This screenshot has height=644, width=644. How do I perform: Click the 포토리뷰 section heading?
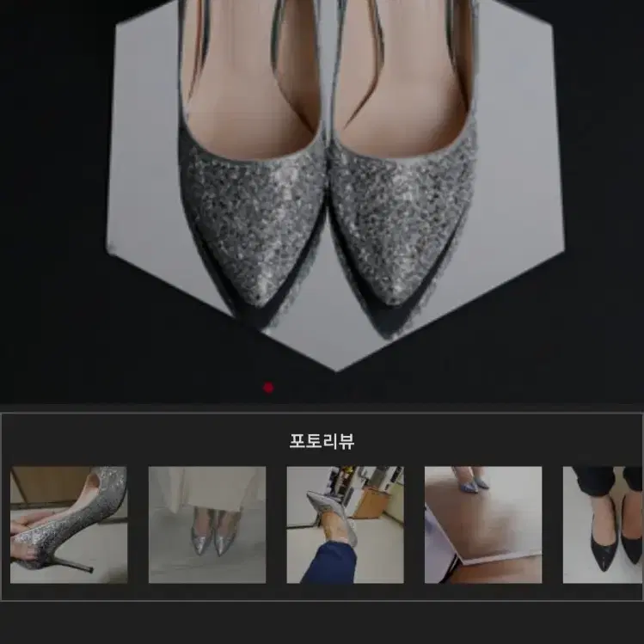click(322, 442)
